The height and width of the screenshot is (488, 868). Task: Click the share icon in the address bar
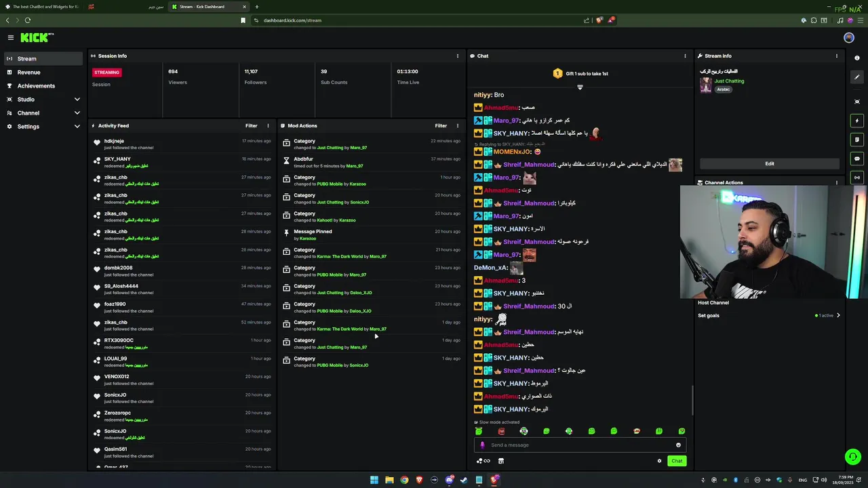tap(587, 20)
